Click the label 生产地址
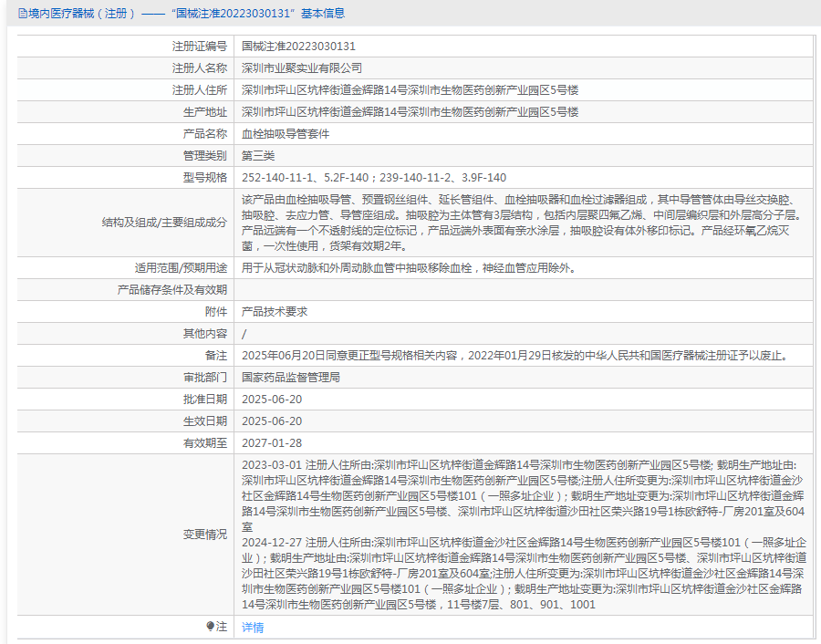 point(204,112)
